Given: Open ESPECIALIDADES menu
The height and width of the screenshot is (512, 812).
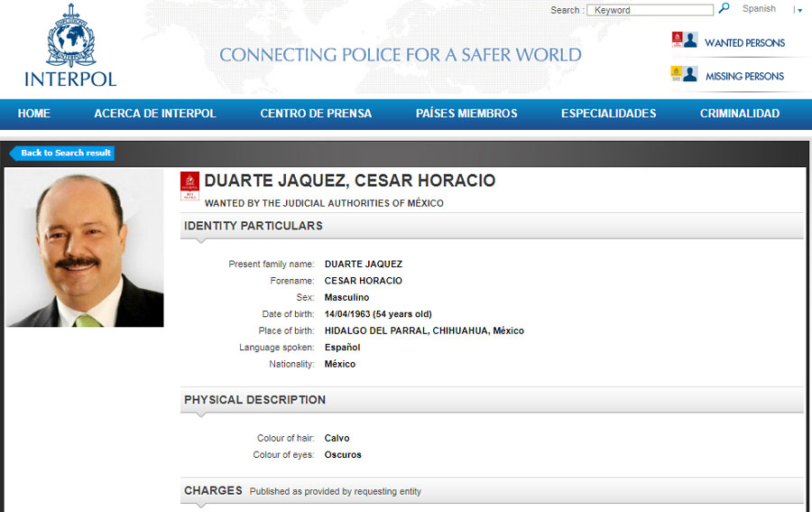Looking at the screenshot, I should 608,114.
